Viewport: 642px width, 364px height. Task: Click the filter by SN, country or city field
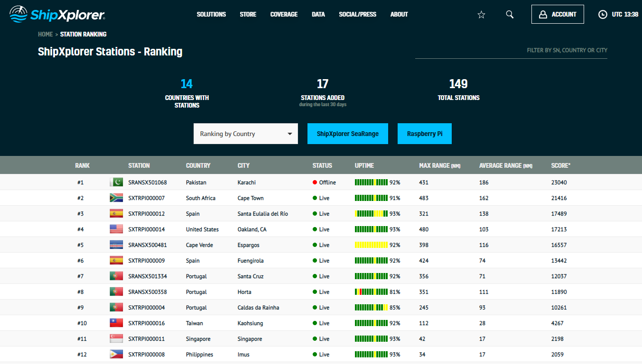point(511,50)
